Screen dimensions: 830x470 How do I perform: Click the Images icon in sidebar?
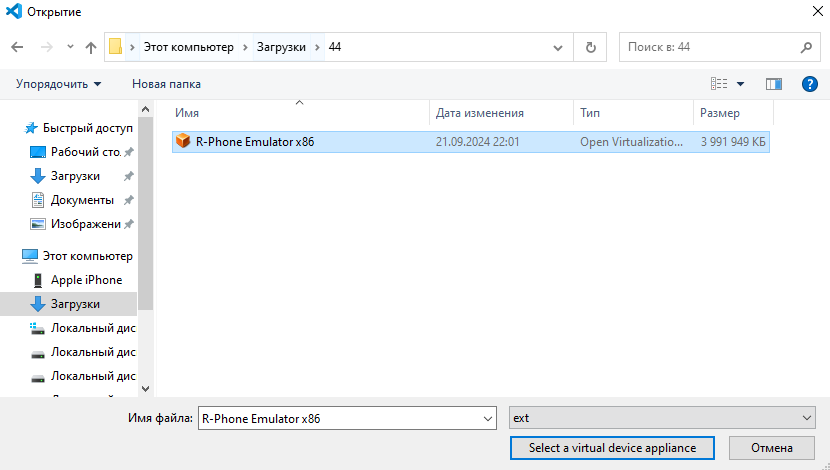point(38,224)
